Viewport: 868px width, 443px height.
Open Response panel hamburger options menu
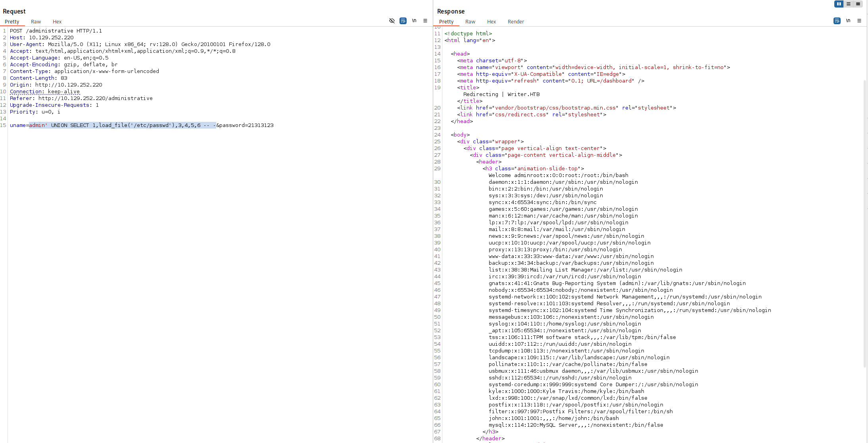[x=859, y=21]
